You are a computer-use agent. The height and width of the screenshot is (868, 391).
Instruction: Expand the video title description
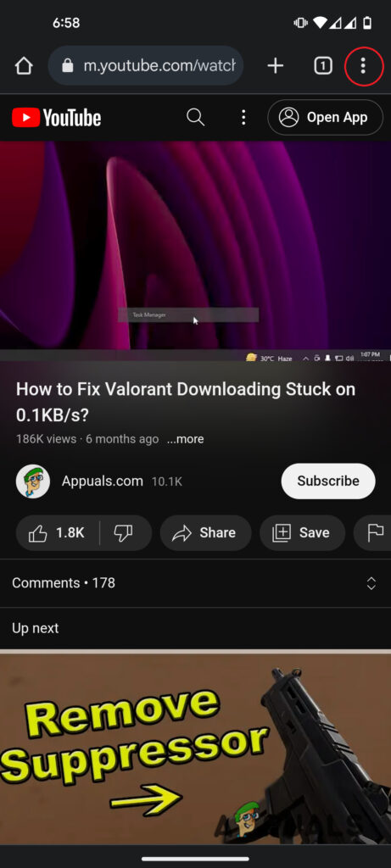pyautogui.click(x=186, y=401)
